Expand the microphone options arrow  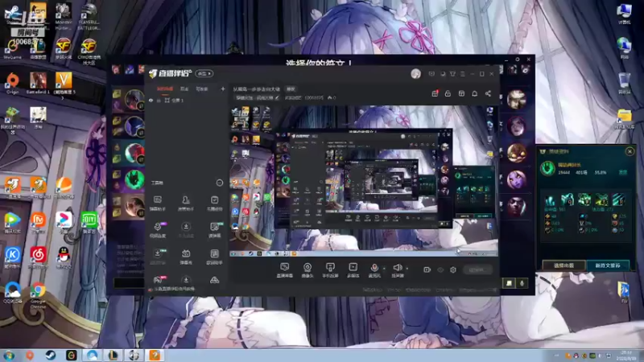point(384,269)
